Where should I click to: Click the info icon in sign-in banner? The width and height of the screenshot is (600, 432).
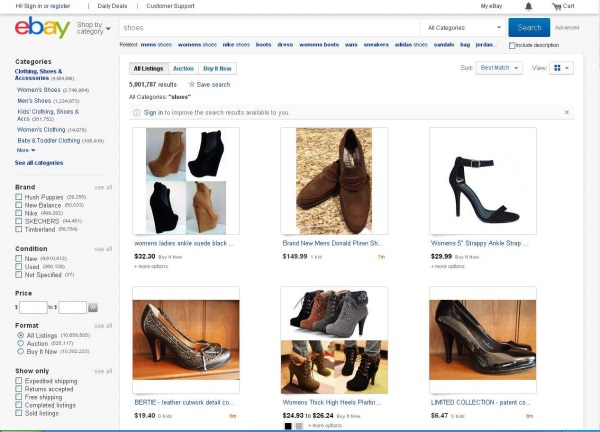pyautogui.click(x=138, y=113)
